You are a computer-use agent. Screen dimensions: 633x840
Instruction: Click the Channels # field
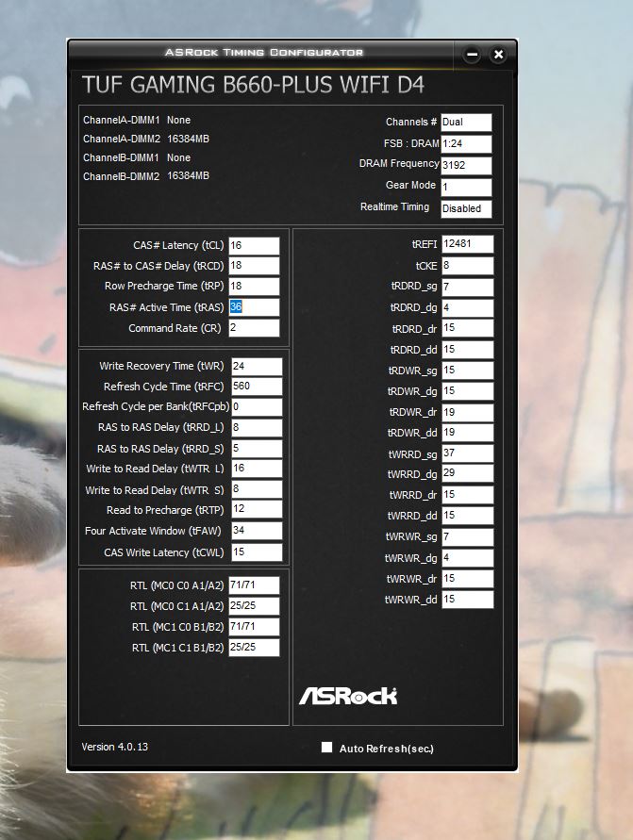[x=466, y=123]
